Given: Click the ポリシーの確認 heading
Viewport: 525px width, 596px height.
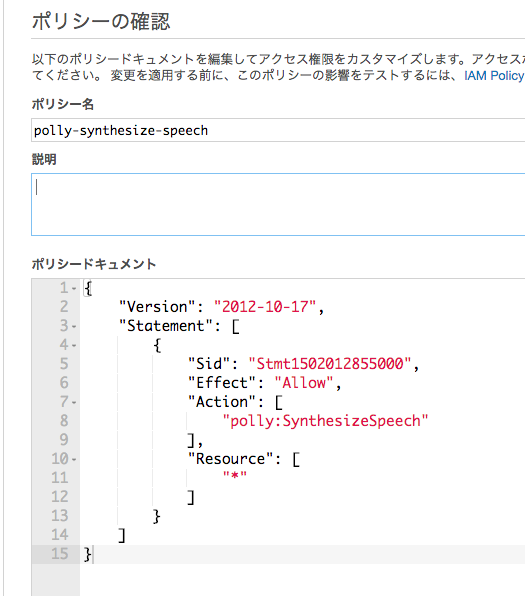Looking at the screenshot, I should pos(101,21).
